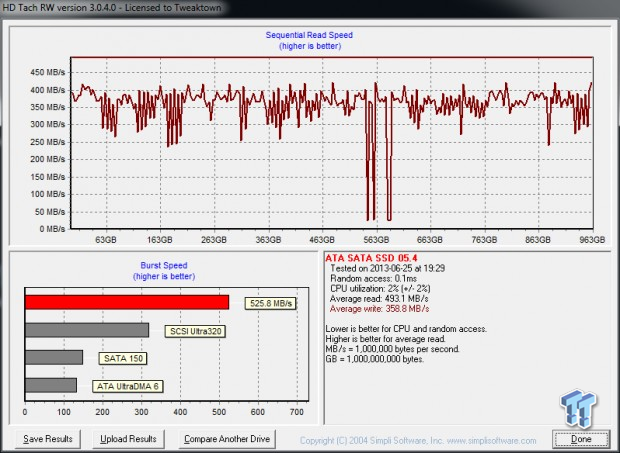Click the Random access: 0.1ms line
The height and width of the screenshot is (453, 620).
point(373,278)
